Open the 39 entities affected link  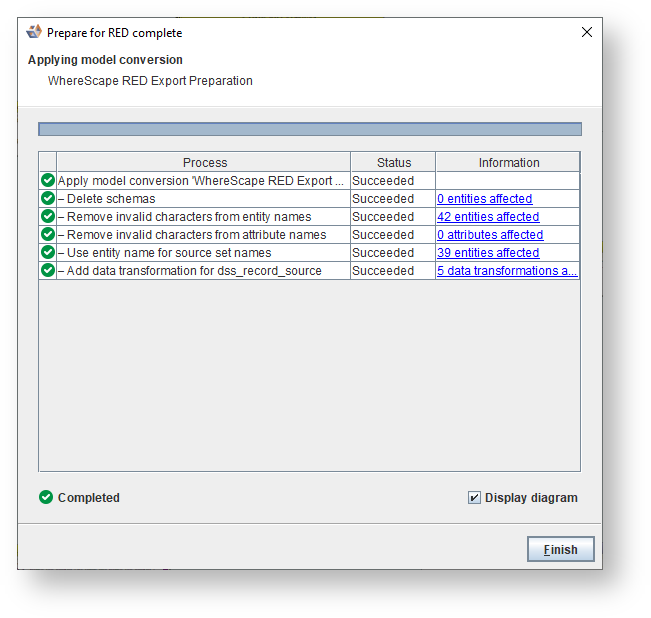[488, 253]
